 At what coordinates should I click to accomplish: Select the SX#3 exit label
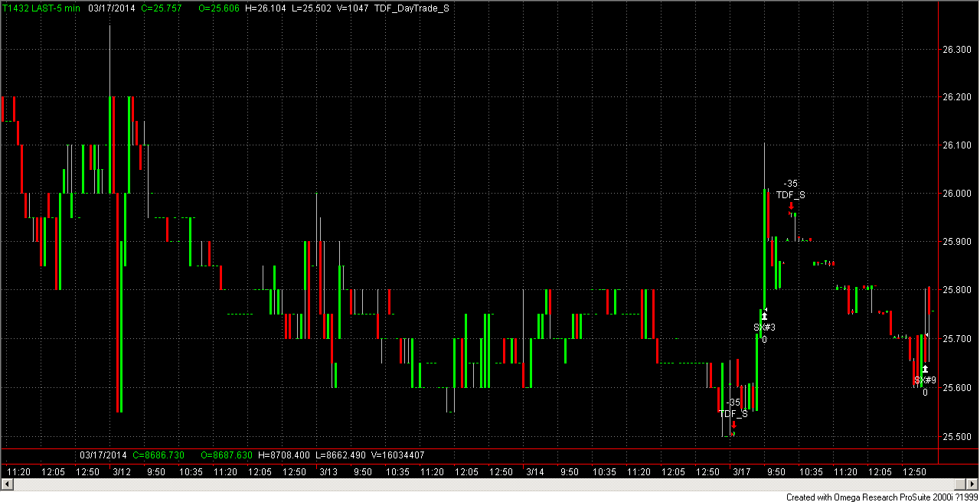pos(765,328)
